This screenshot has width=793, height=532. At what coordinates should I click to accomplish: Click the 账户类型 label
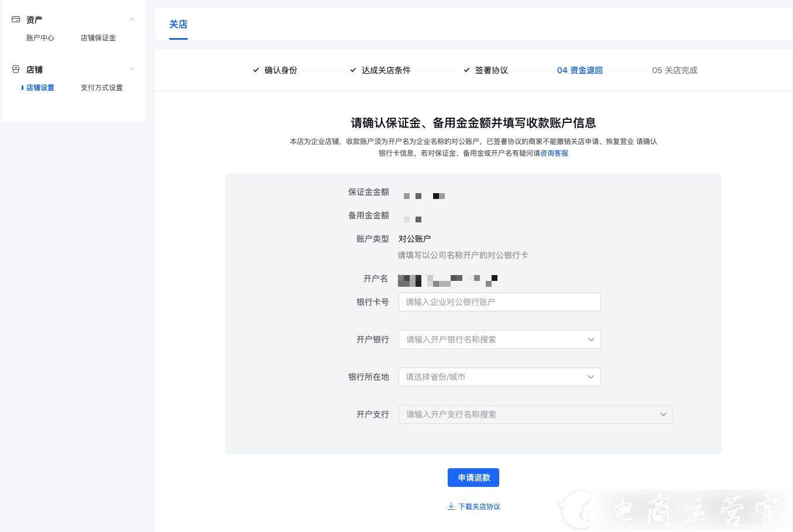pyautogui.click(x=373, y=239)
